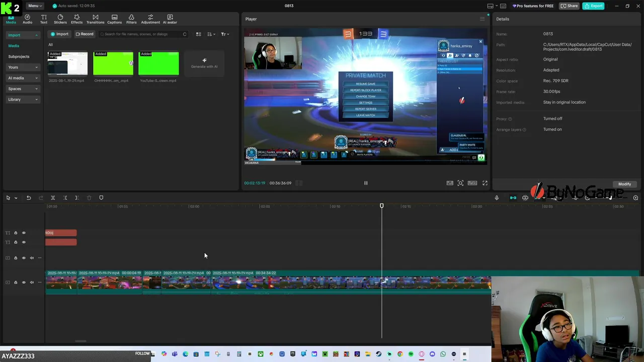Screen dimensions: 644x362
Task: Open the Audio tab in top toolbar
Action: 27,19
